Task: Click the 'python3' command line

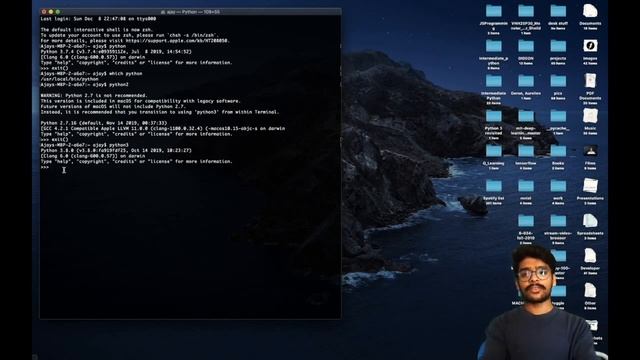Action: 84,145
